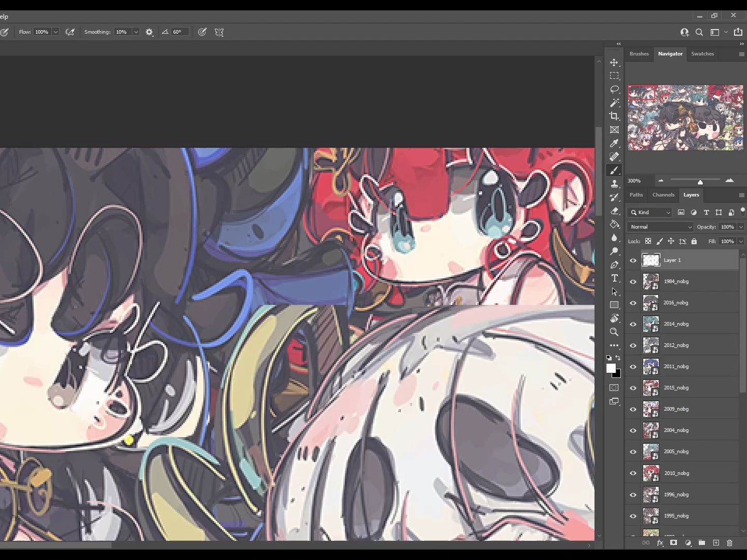
Task: Open the Opacity slider dropdown arrow
Action: point(741,227)
